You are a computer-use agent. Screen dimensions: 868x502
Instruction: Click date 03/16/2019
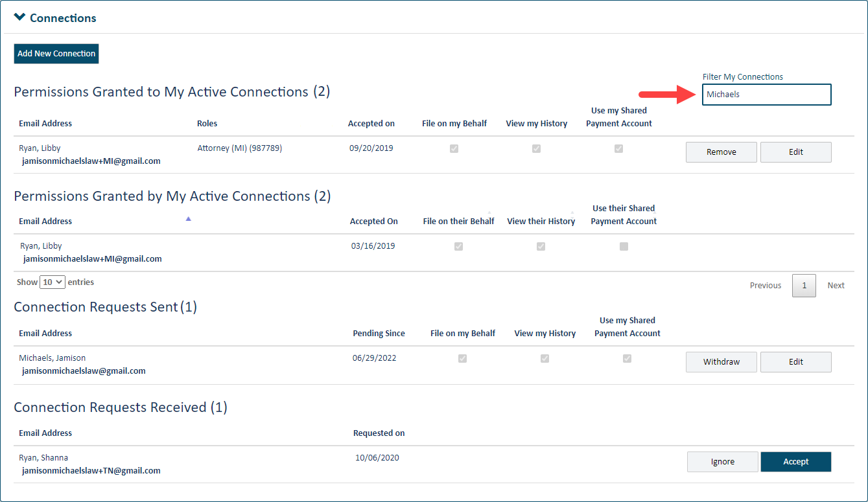pyautogui.click(x=373, y=246)
